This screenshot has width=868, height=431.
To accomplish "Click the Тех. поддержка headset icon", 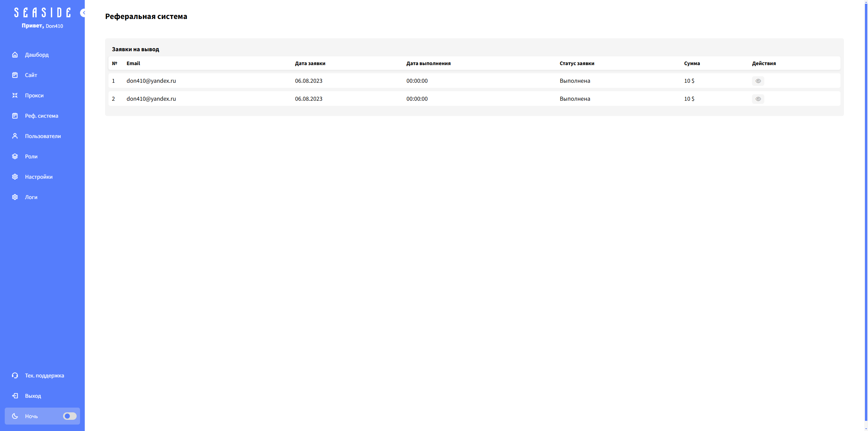I will click(15, 375).
